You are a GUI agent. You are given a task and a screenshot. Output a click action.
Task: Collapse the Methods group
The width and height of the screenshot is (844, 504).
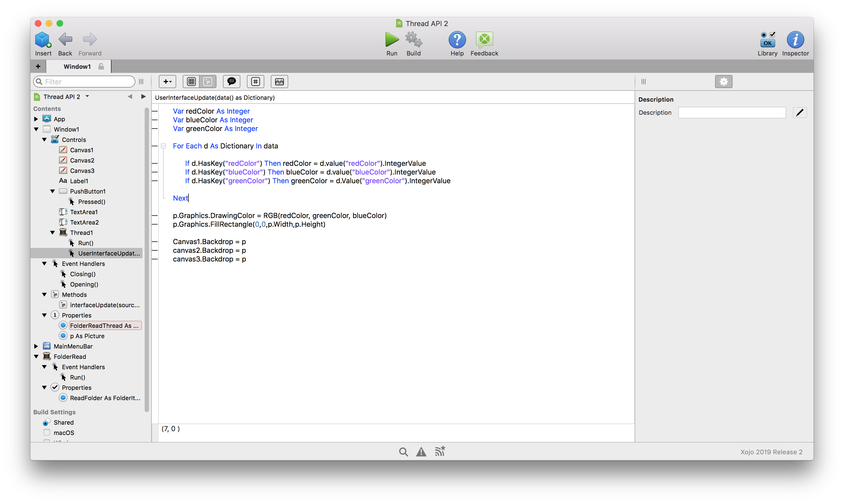(44, 294)
